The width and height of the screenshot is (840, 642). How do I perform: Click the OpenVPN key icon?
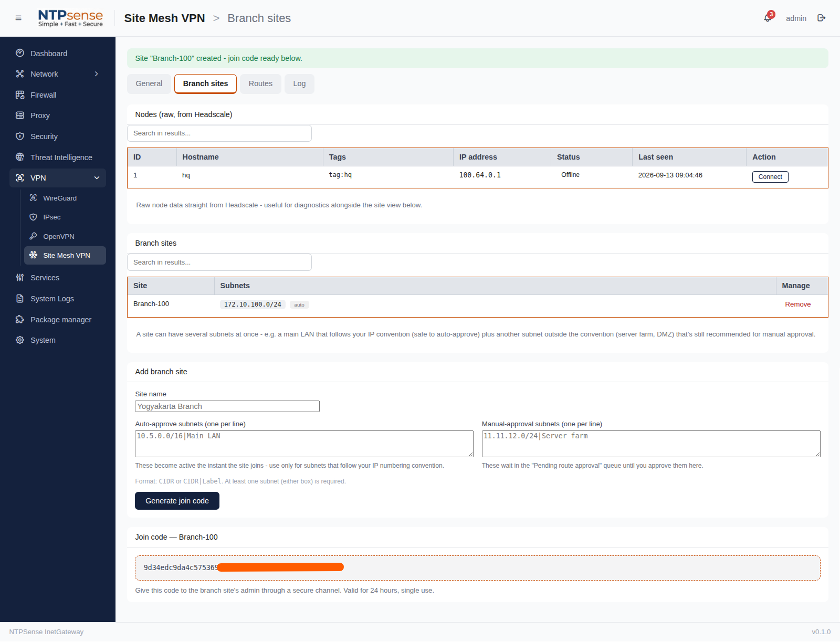pos(34,236)
